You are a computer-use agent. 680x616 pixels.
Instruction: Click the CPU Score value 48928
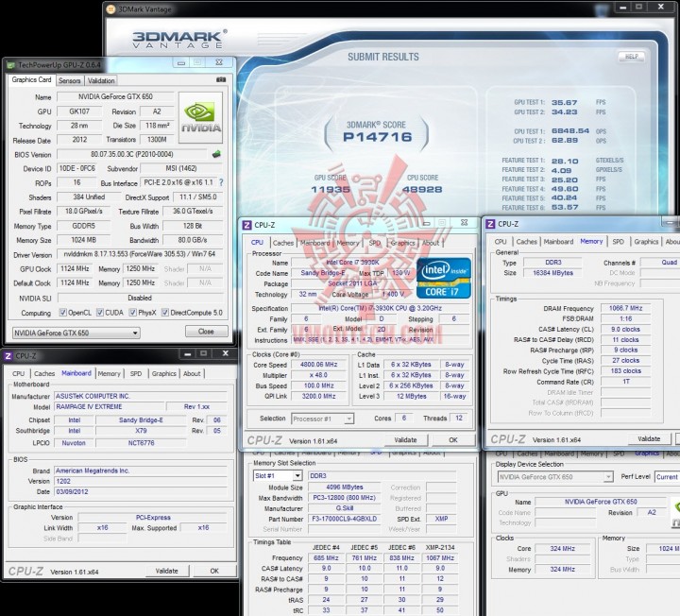click(422, 190)
